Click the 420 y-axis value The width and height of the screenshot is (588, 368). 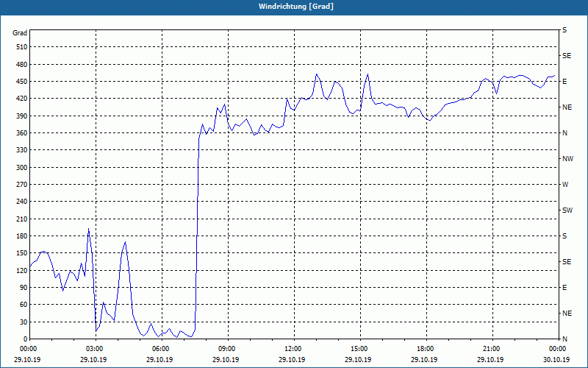tap(22, 99)
